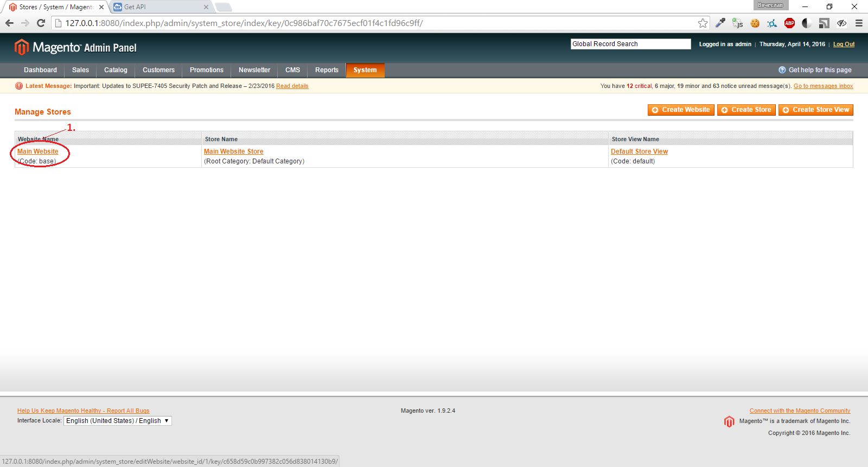The height and width of the screenshot is (467, 868).
Task: Click the (Code: default) text
Action: click(633, 161)
